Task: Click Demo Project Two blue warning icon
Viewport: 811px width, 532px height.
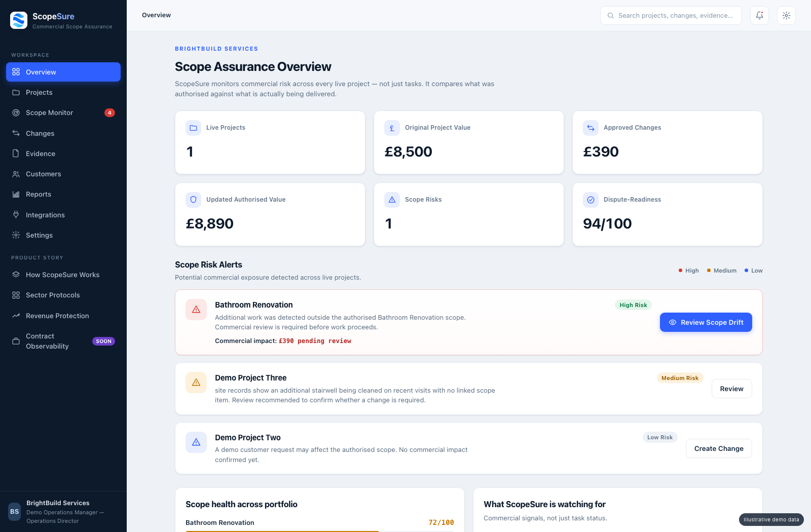Action: pyautogui.click(x=196, y=442)
